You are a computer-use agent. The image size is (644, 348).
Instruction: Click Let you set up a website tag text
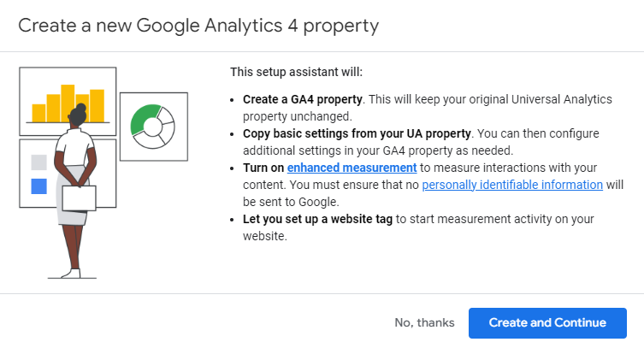click(x=317, y=219)
